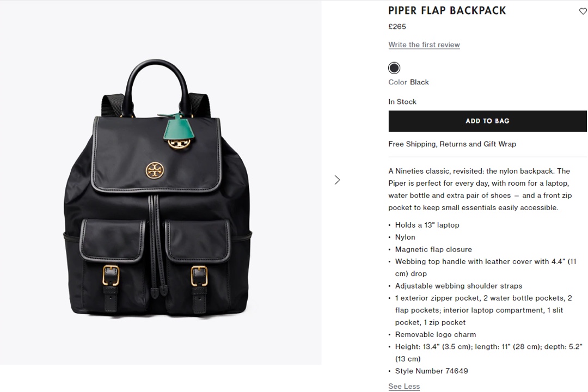
Task: Click the black backpack product image
Action: coord(157,187)
